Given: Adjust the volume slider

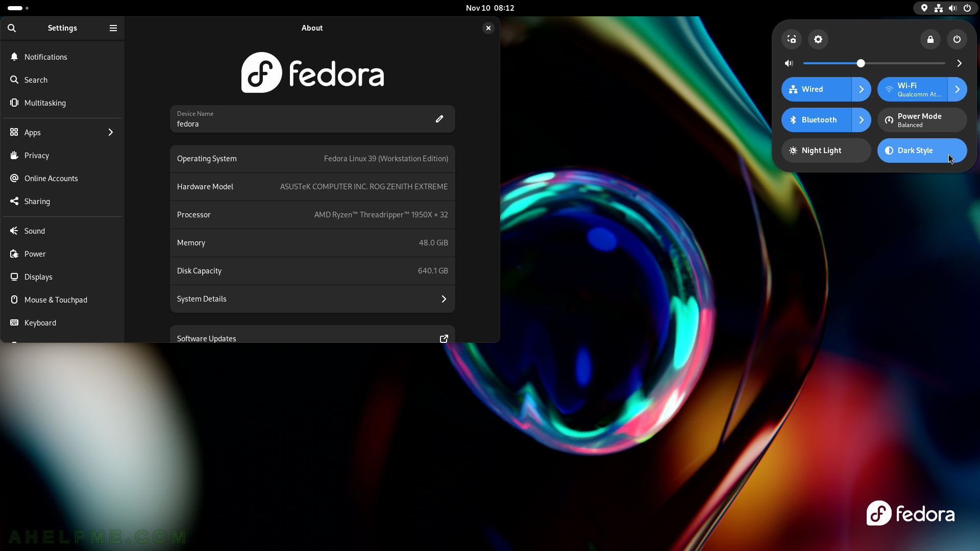Looking at the screenshot, I should [x=874, y=63].
